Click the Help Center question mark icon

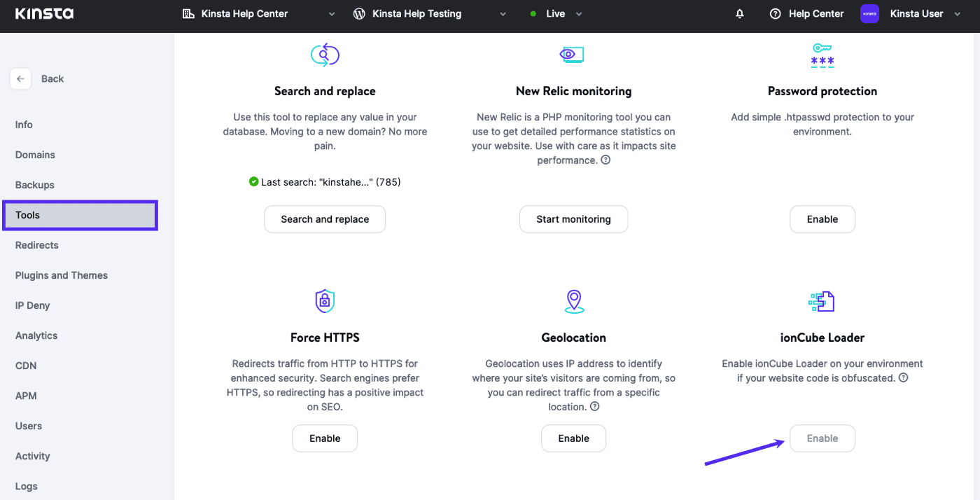point(775,14)
